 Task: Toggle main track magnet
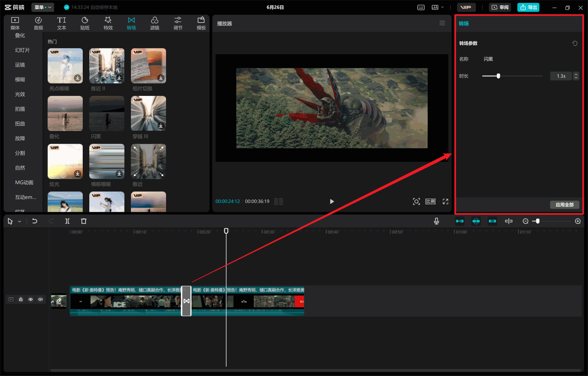pyautogui.click(x=460, y=221)
